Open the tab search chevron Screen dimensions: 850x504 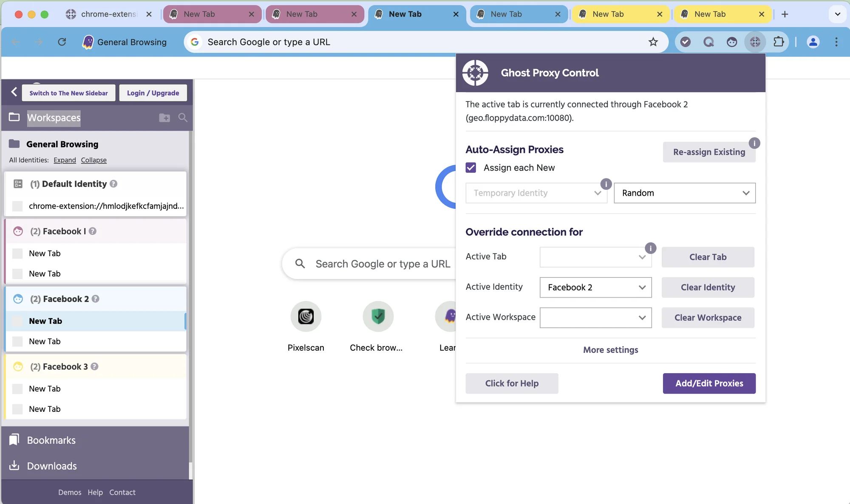[x=838, y=14]
